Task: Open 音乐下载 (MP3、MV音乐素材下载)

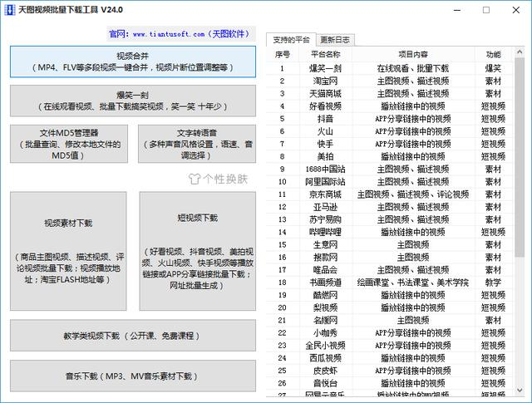Action: point(133,376)
